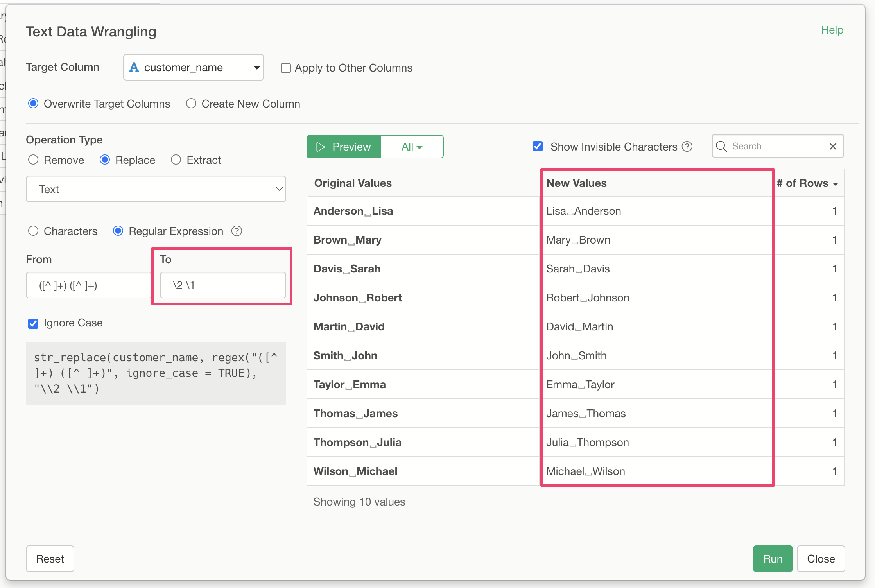Screen dimensions: 875x588
Task: Clear search with the X icon
Action: tap(833, 146)
